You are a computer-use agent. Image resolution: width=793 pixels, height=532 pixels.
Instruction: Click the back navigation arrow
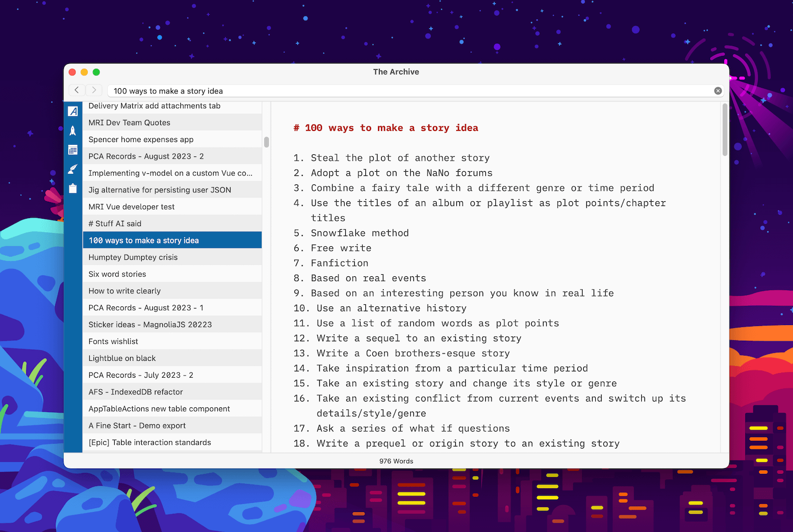[x=77, y=90]
